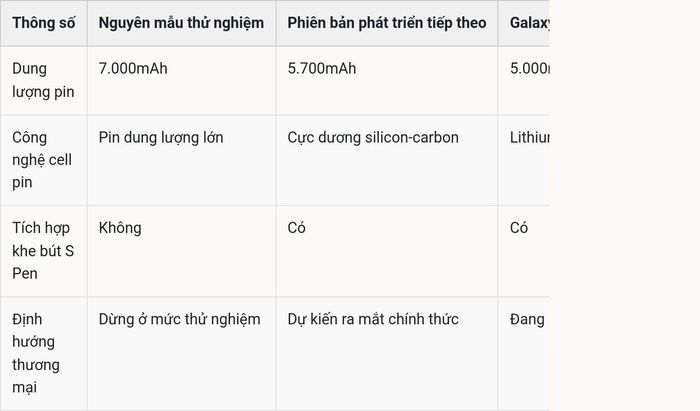Select the 'Dung lượng pin' row label
This screenshot has width=700, height=411.
point(43,80)
